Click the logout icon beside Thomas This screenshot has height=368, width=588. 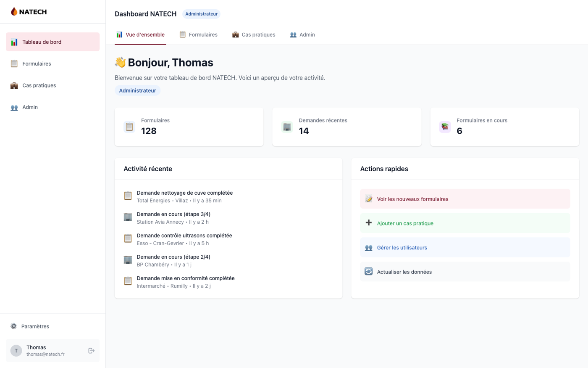coord(91,351)
